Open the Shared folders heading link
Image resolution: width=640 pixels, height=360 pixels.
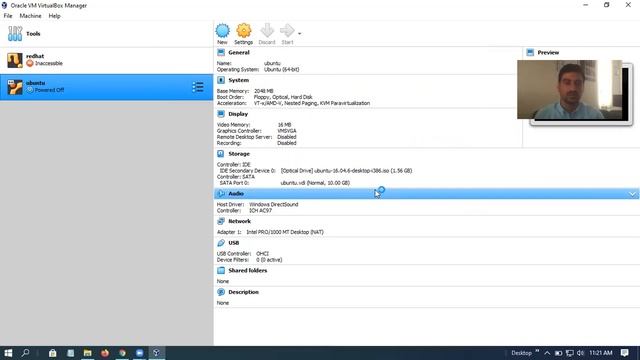[248, 271]
